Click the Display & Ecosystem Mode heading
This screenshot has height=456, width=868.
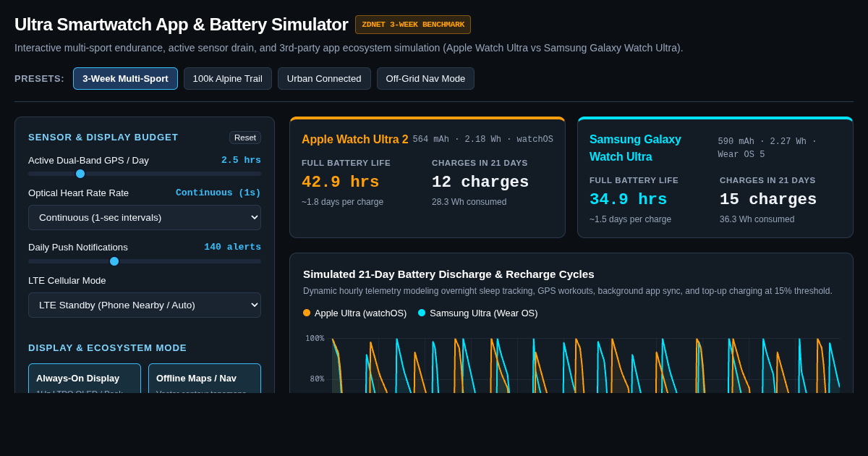[x=108, y=347]
